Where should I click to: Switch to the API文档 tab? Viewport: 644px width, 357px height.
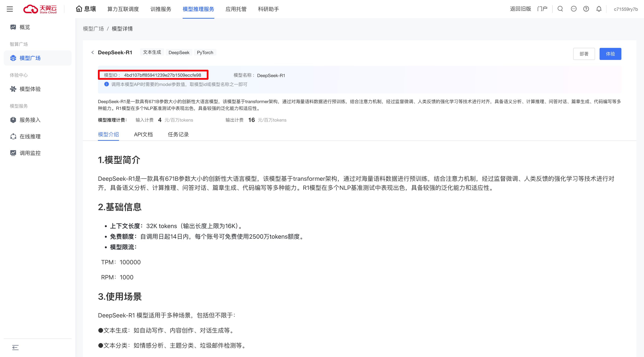click(143, 134)
